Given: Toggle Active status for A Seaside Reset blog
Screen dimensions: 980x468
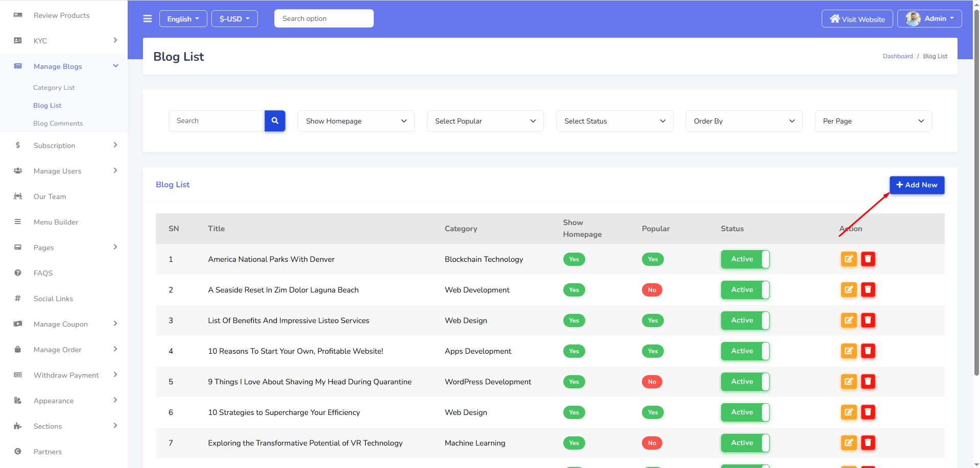Looking at the screenshot, I should click(745, 290).
